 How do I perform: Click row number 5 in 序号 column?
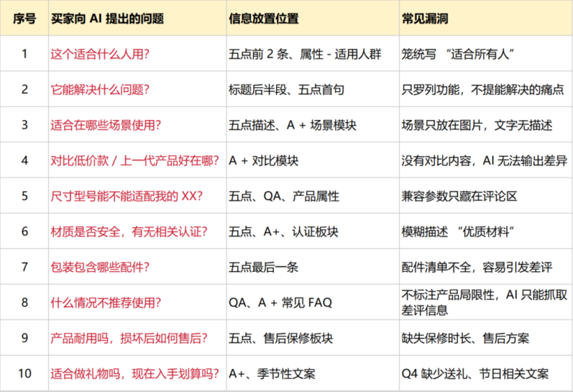pyautogui.click(x=24, y=196)
